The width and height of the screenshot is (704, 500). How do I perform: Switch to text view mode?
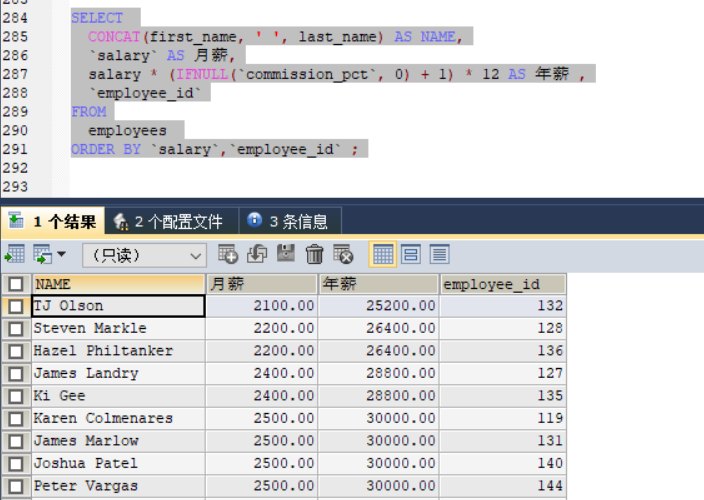tap(439, 254)
